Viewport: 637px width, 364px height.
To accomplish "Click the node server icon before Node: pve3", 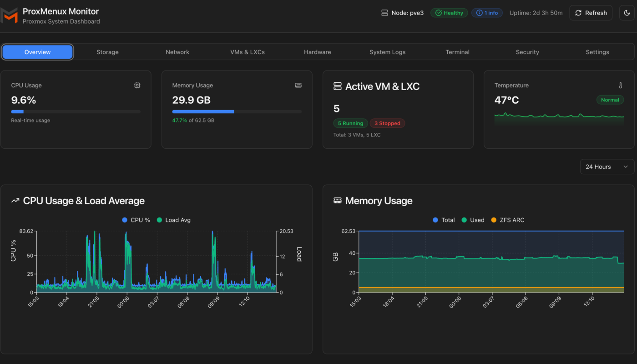I will pyautogui.click(x=384, y=13).
